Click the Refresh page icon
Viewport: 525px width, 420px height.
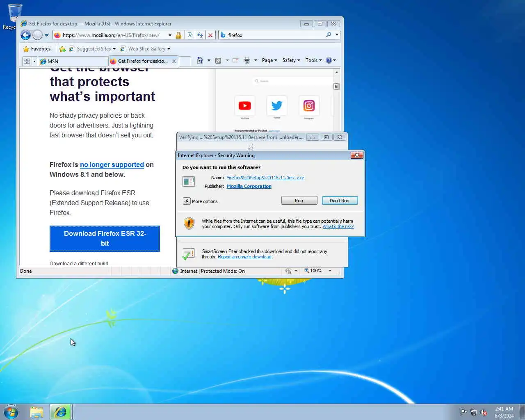pos(200,35)
